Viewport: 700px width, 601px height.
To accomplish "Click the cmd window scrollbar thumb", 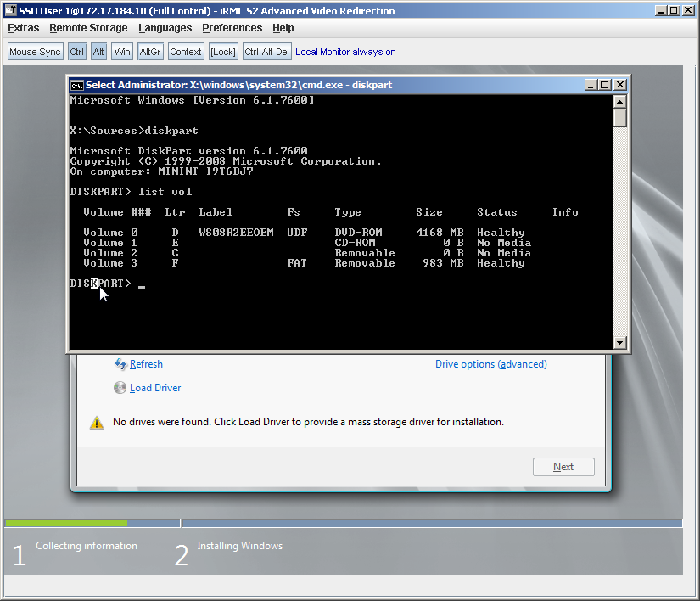I will coord(620,118).
